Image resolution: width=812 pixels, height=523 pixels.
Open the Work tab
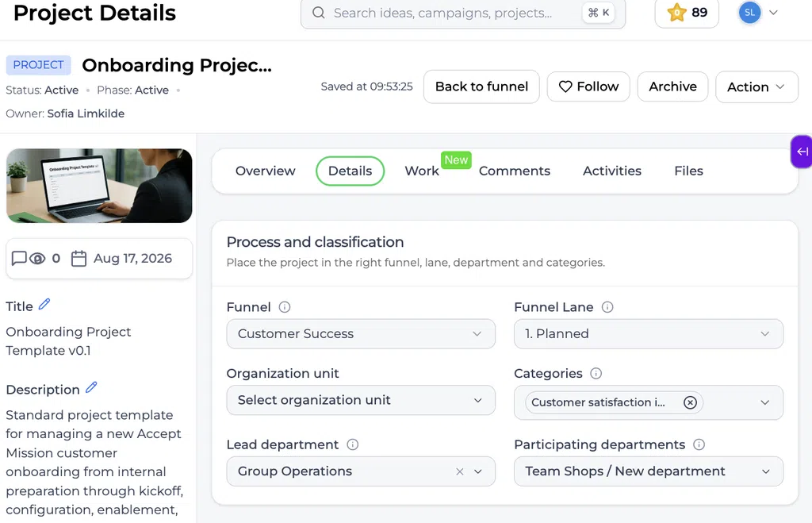point(422,171)
